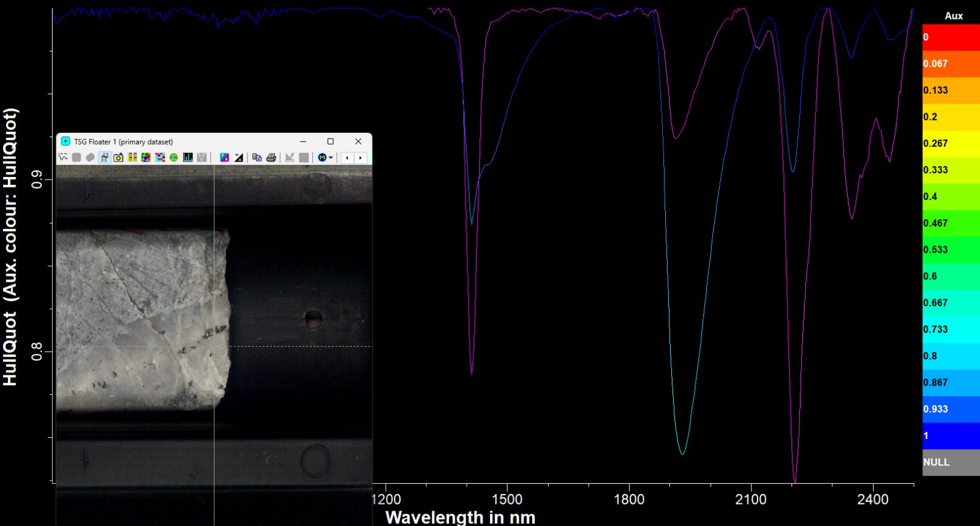
Task: Open the blue M circle dropdown
Action: pyautogui.click(x=325, y=157)
